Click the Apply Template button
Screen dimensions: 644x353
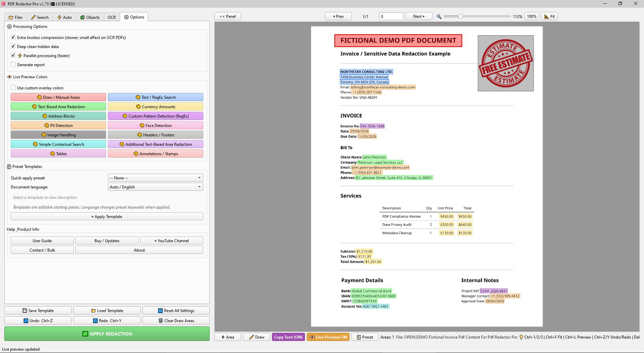(107, 217)
